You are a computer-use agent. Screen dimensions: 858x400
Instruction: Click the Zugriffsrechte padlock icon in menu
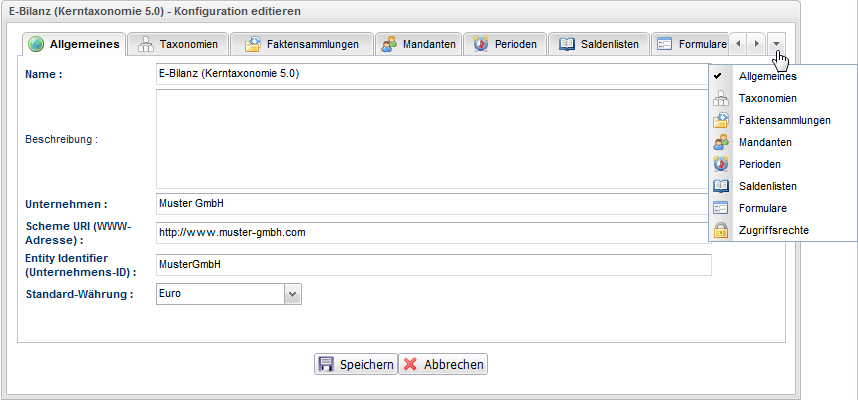click(x=721, y=230)
